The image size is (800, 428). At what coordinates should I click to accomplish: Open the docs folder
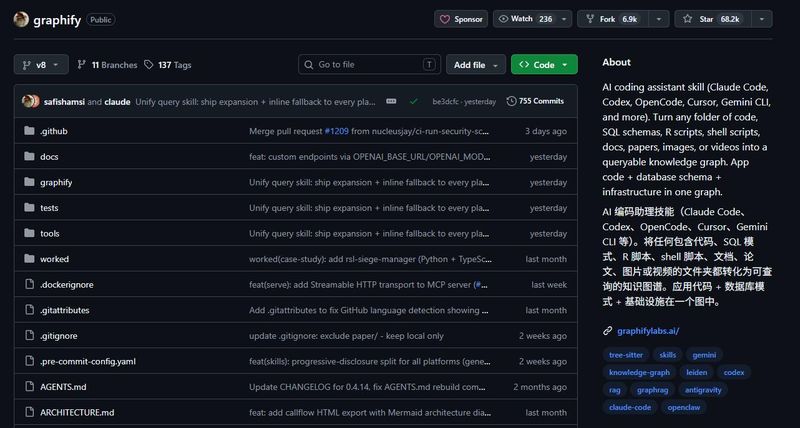pyautogui.click(x=49, y=157)
